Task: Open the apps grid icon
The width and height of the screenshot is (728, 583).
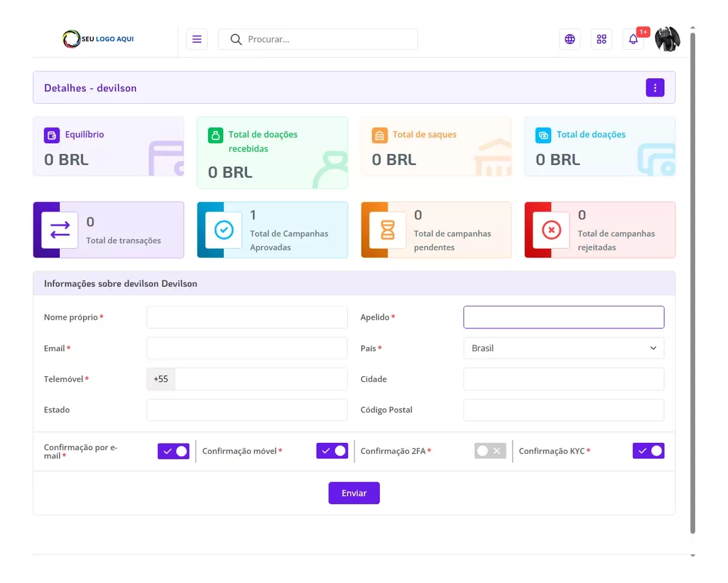Action: tap(601, 39)
